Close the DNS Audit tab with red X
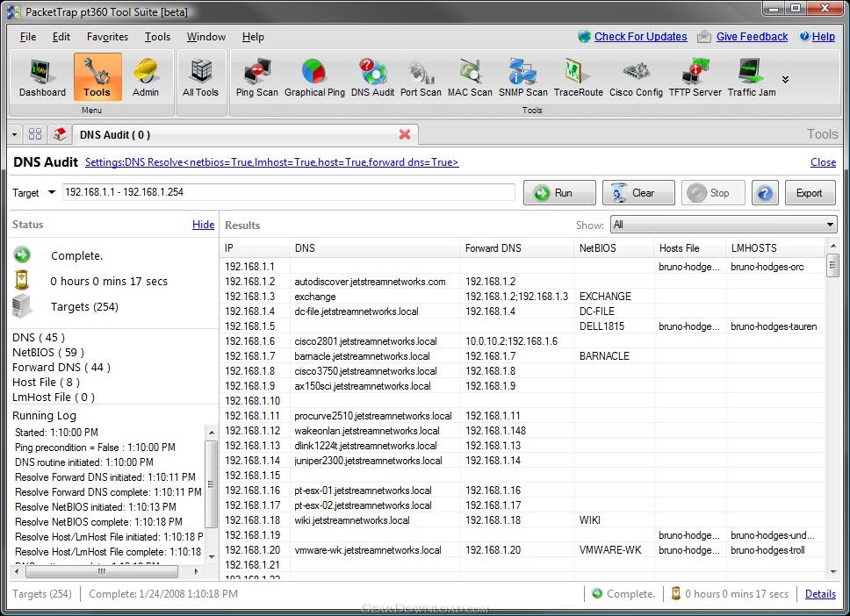 [405, 134]
